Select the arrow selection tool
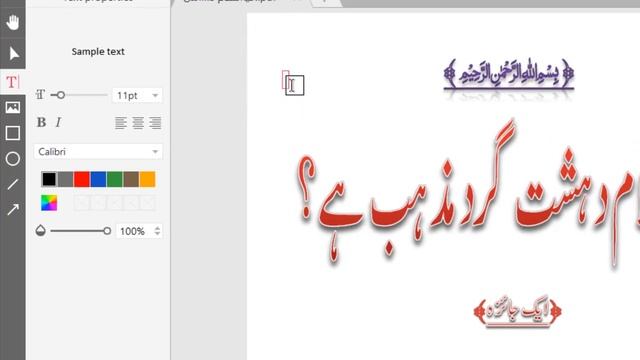The image size is (640, 360). (x=13, y=53)
